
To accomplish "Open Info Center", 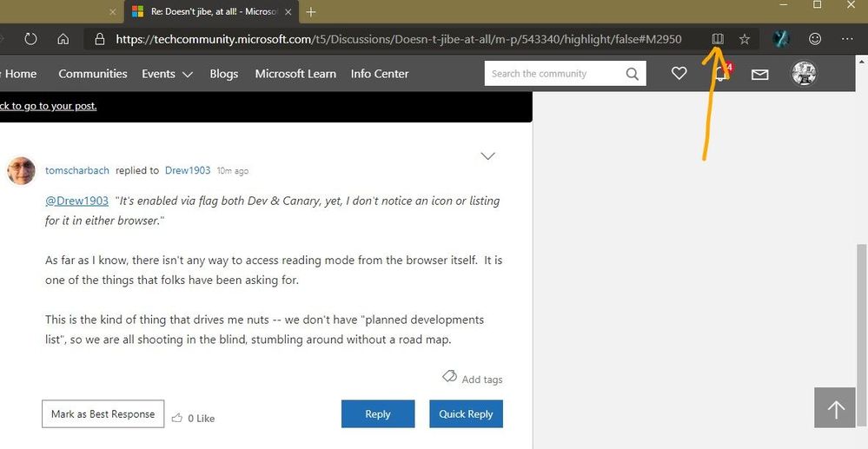I will click(x=379, y=74).
